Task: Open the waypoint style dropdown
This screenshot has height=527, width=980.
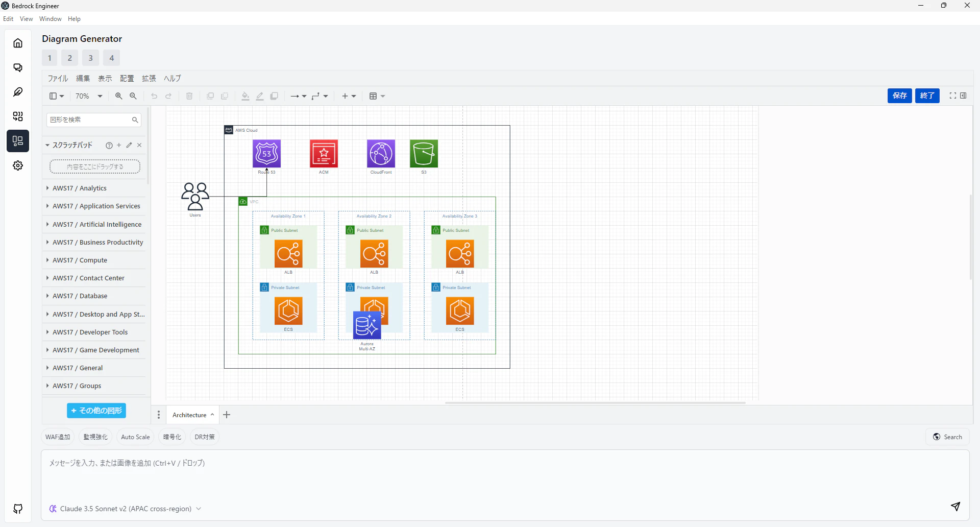Action: (320, 96)
